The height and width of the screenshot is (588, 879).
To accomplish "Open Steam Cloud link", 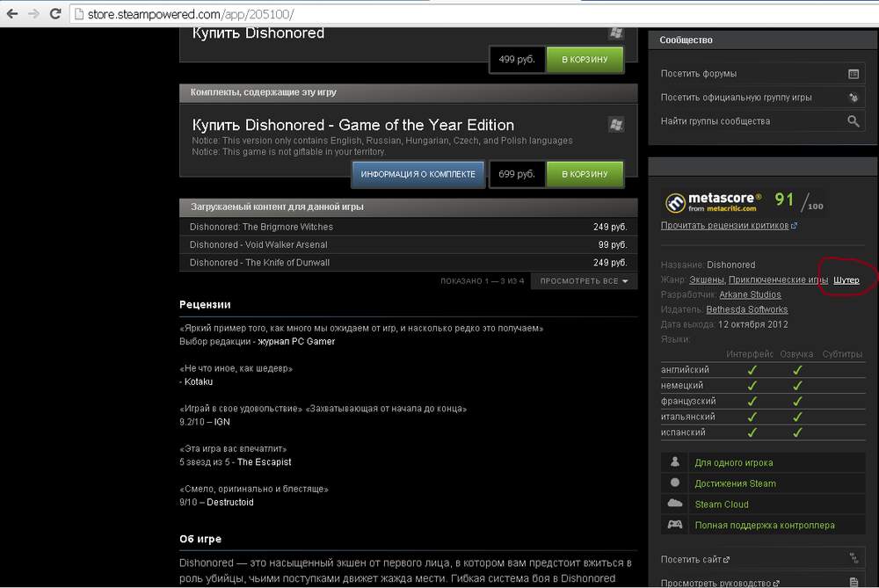I will click(722, 505).
